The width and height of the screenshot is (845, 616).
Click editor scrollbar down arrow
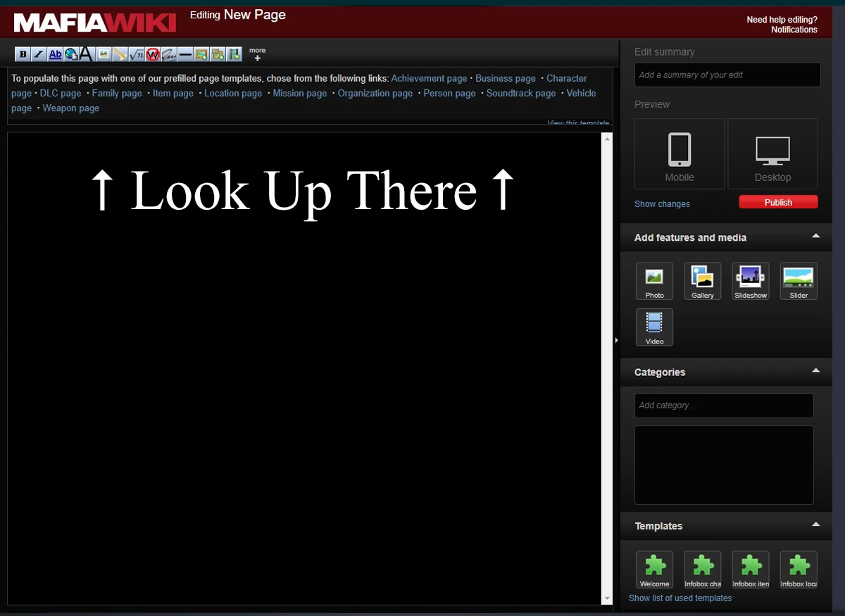tap(608, 599)
